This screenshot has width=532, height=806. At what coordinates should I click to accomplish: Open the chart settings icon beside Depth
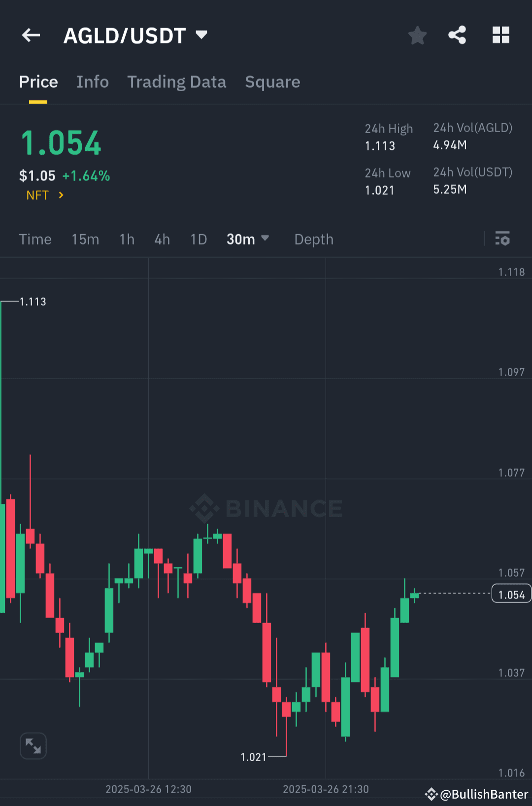click(x=503, y=239)
